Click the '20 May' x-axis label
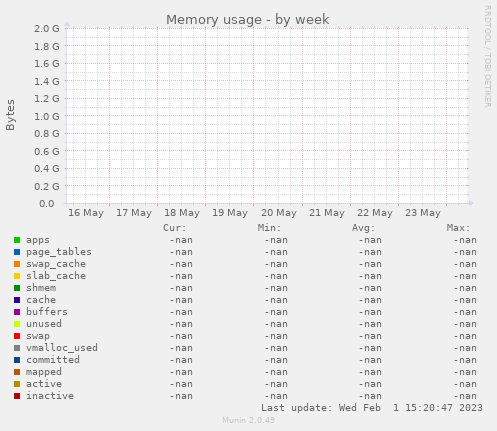Image resolution: width=497 pixels, height=431 pixels. [279, 213]
